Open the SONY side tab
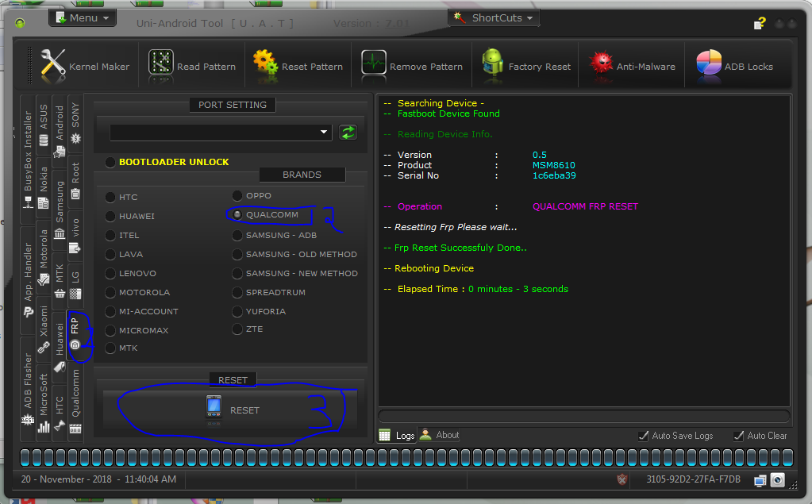Viewport: 812px width, 504px height. [x=75, y=123]
